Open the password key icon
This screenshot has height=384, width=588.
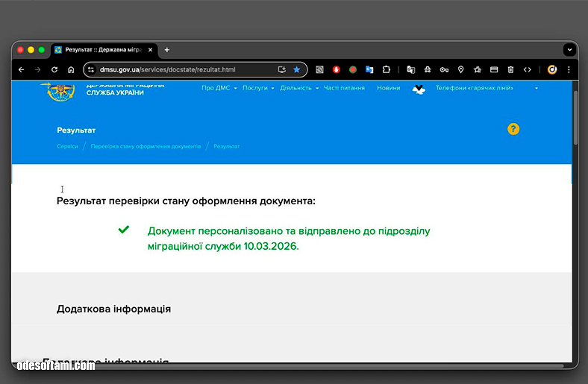point(445,69)
